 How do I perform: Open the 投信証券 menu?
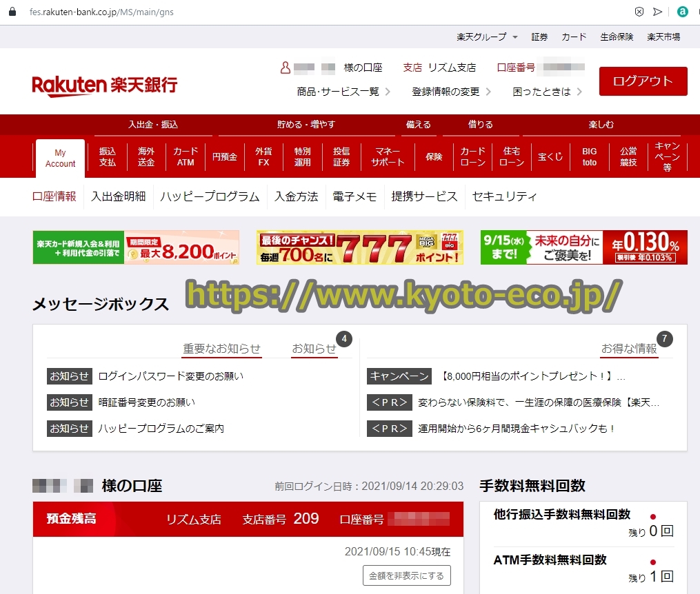pos(341,157)
